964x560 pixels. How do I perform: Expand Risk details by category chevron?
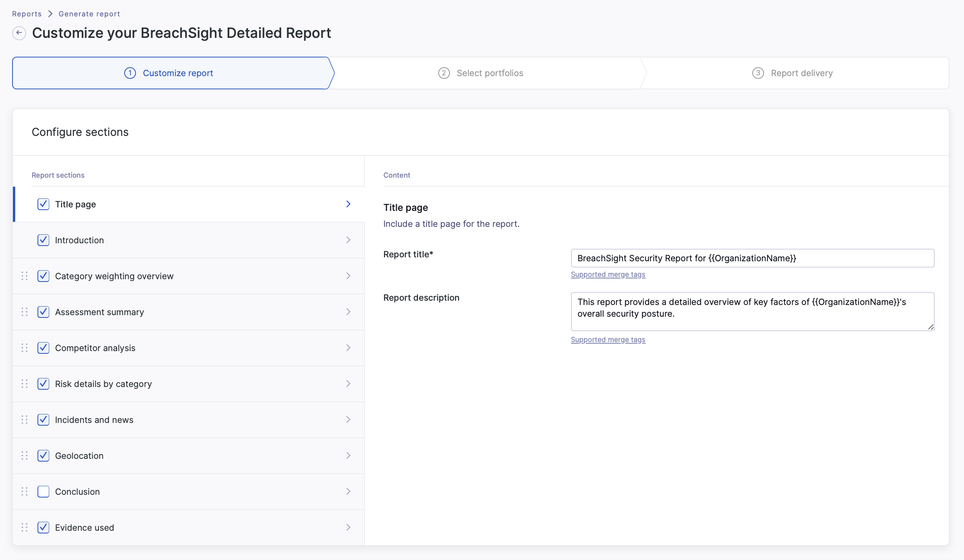click(348, 383)
